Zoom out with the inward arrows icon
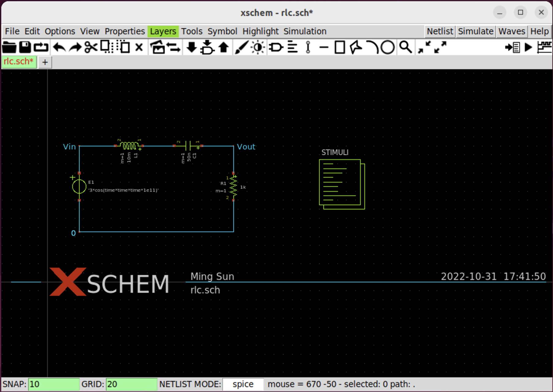553x392 pixels. tap(424, 47)
